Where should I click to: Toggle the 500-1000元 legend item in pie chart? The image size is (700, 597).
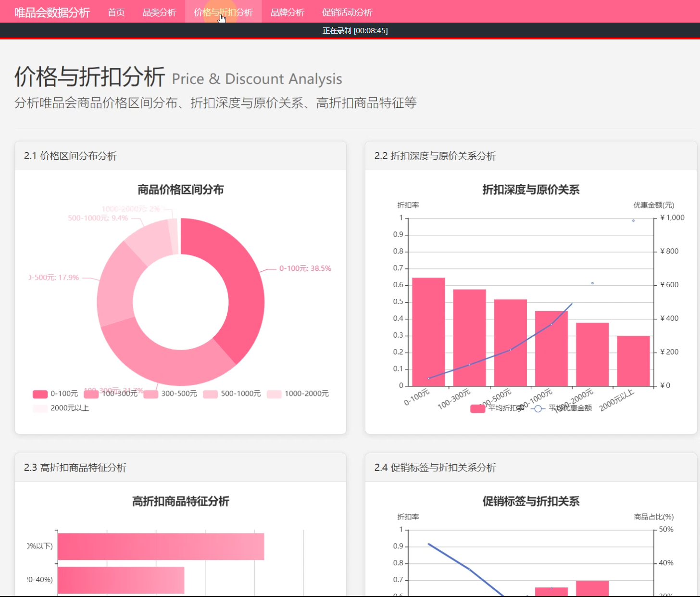point(232,394)
